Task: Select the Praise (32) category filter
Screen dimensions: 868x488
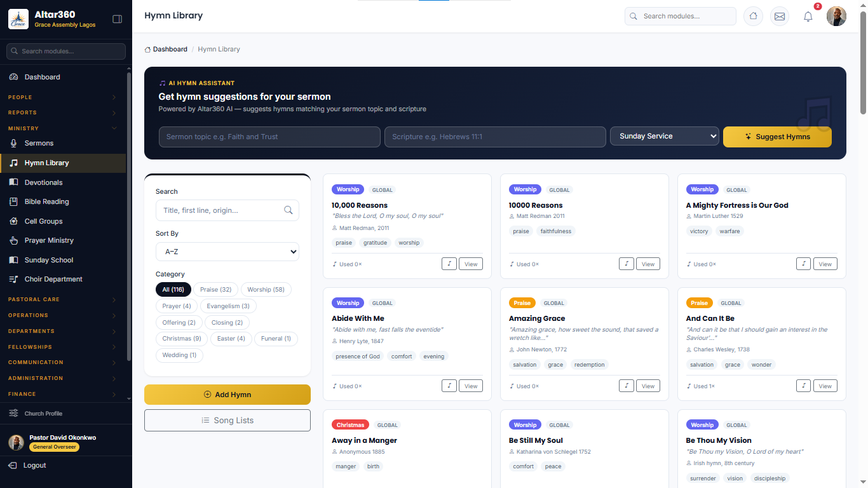Action: point(215,290)
